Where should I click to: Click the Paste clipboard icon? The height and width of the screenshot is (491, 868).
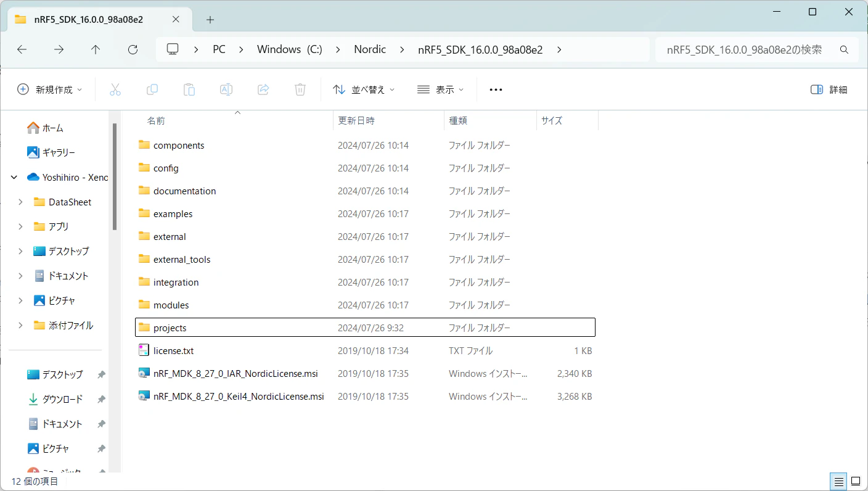(x=189, y=89)
